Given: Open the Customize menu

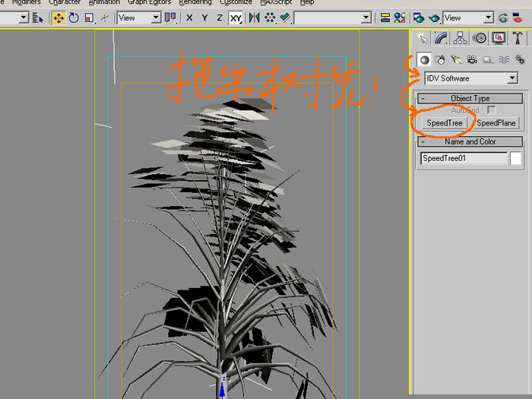Looking at the screenshot, I should (x=236, y=2).
